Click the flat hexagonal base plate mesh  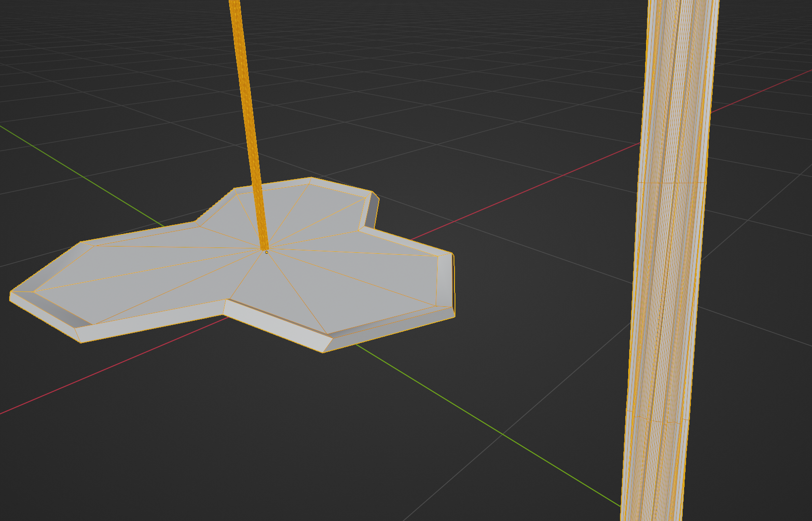tap(232, 265)
